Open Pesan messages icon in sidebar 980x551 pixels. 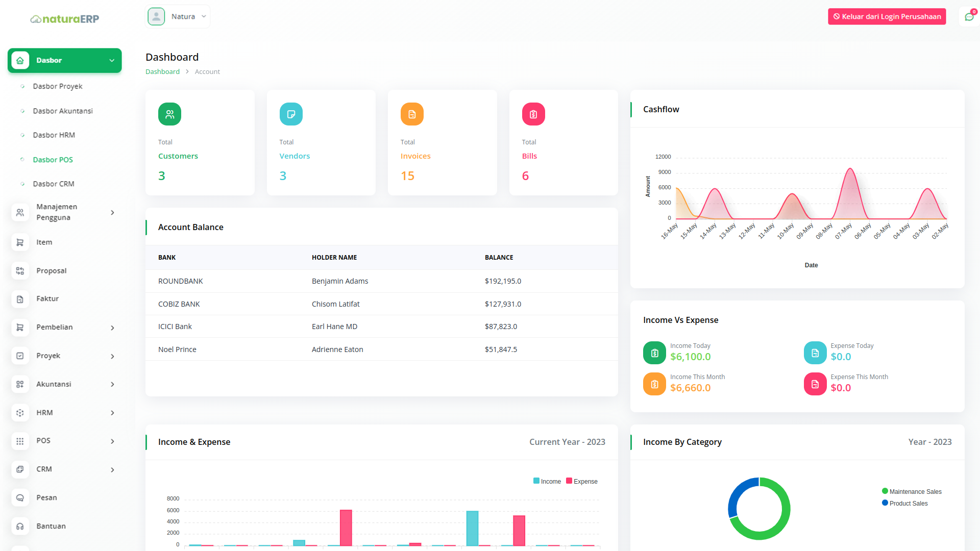[20, 497]
